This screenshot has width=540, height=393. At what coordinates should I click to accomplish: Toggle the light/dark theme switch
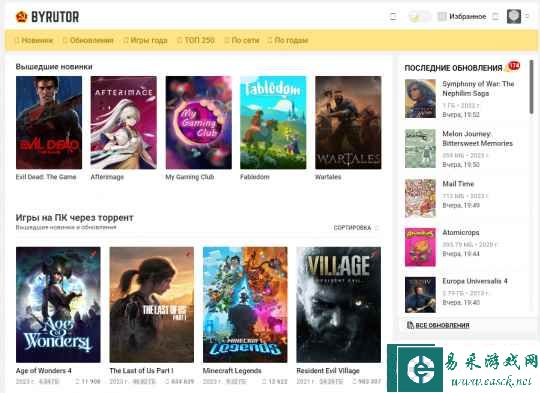tap(419, 16)
